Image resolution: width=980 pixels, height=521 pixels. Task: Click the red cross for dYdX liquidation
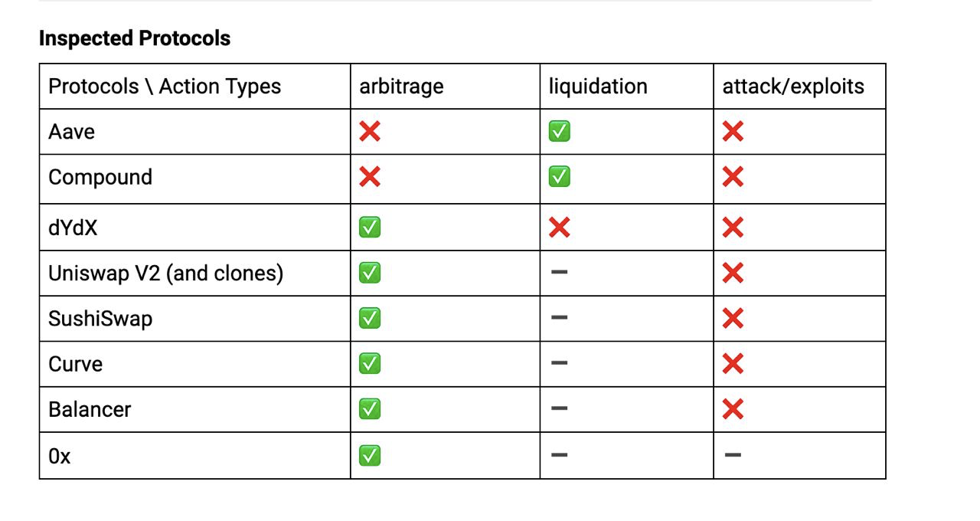[x=559, y=228]
